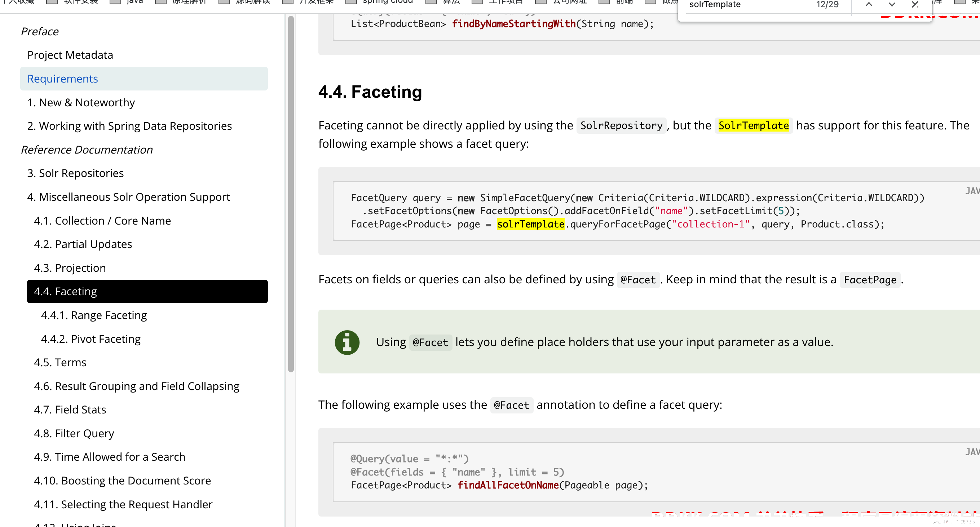
Task: Open 4.11. Selecting the Request Handler
Action: (123, 505)
